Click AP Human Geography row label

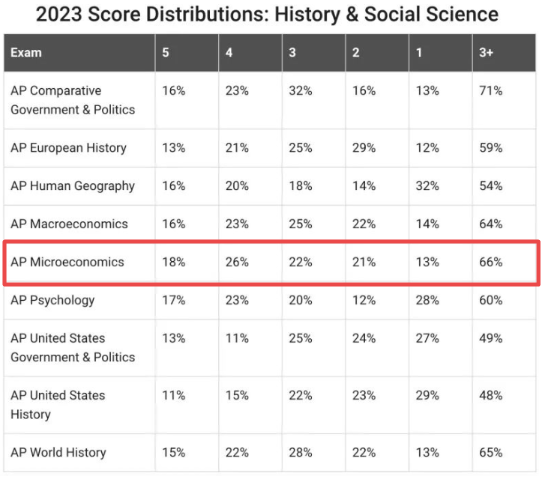(72, 186)
